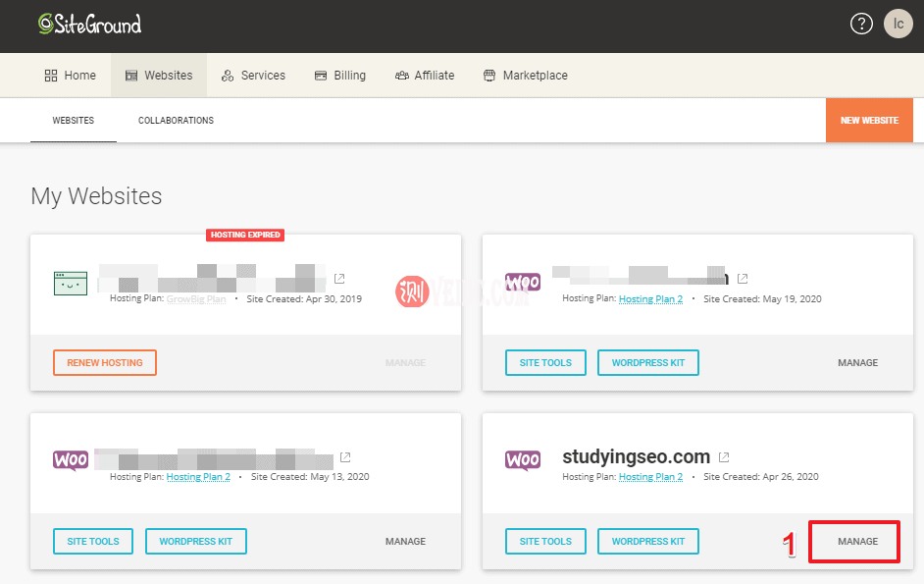Open the Marketplace menu item
924x584 pixels.
pos(526,76)
